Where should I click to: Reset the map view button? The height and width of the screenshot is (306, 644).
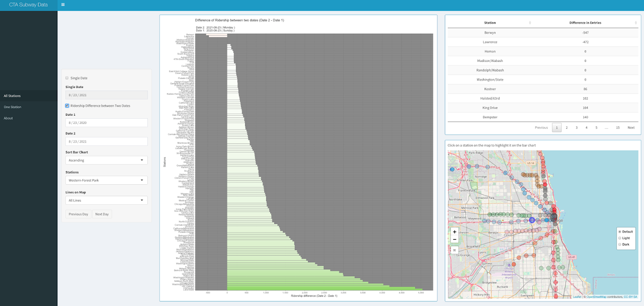(x=455, y=250)
